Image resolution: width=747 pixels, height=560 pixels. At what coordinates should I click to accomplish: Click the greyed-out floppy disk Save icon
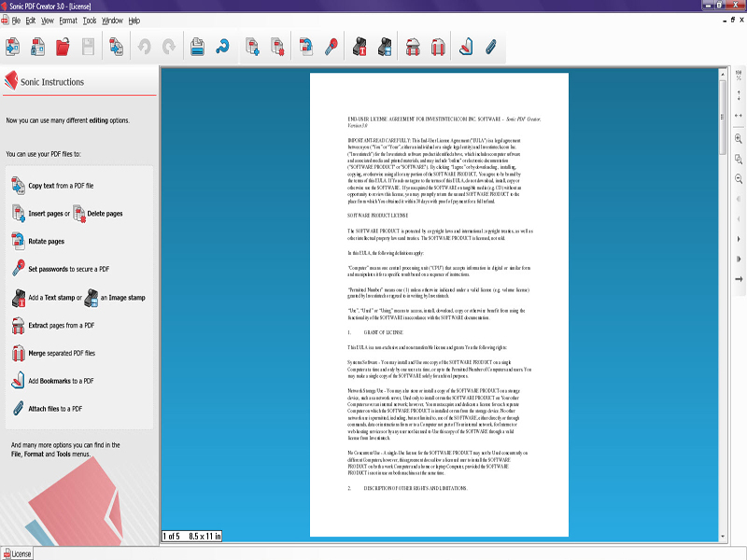tap(88, 48)
